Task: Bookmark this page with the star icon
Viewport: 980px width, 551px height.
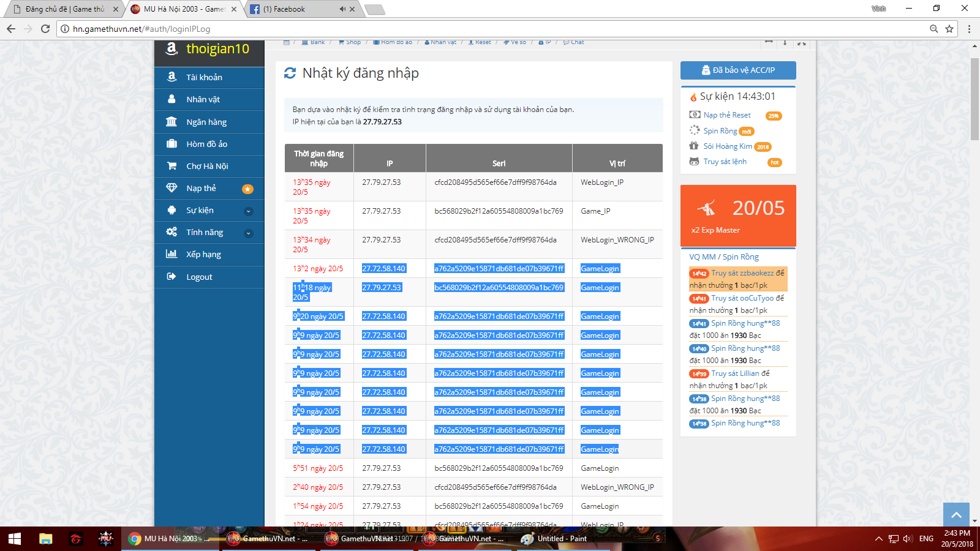Action: (x=949, y=29)
